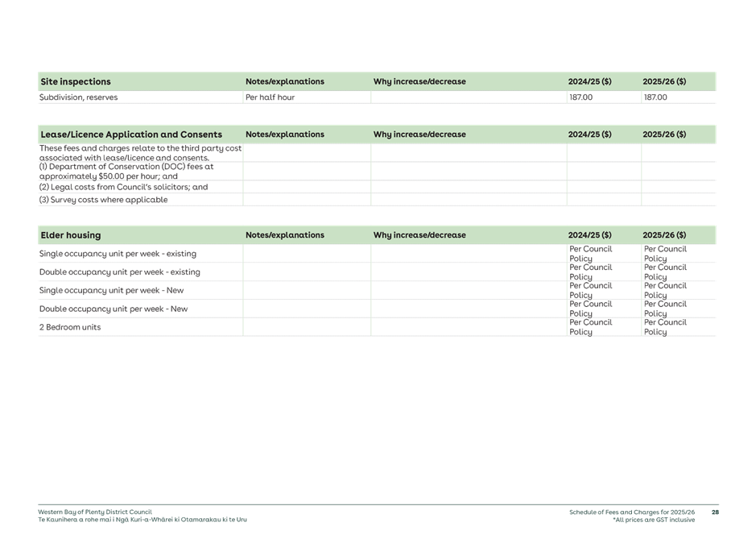756x535 pixels.
Task: Click the Site inspections 2024/25 fee value
Action: (x=580, y=97)
